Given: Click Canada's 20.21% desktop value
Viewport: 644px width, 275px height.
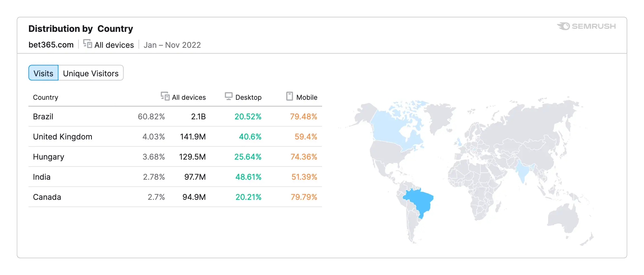Looking at the screenshot, I should tap(248, 197).
